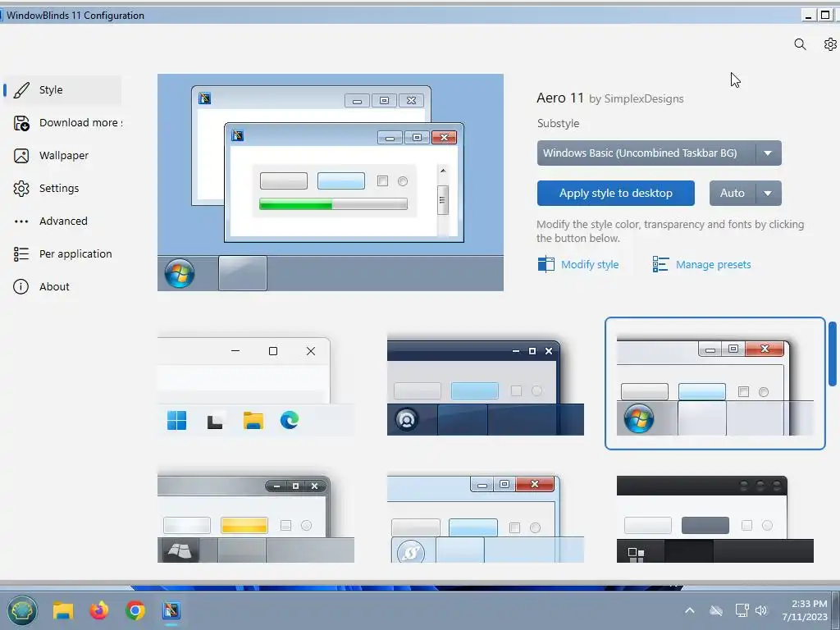
Task: Click the network tray icon
Action: click(x=742, y=610)
